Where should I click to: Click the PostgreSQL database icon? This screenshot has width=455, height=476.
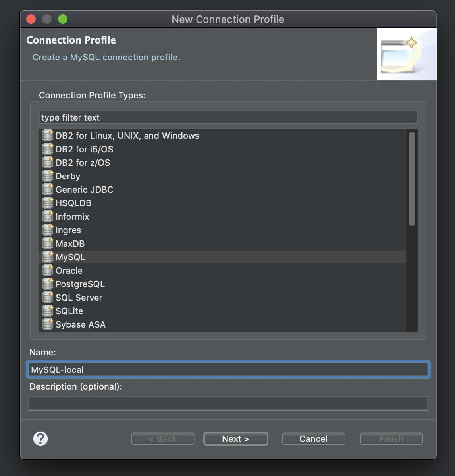point(48,284)
